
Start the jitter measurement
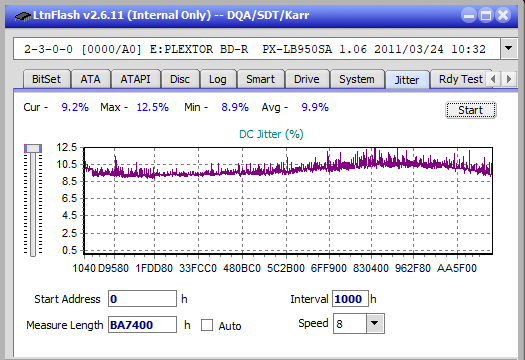click(470, 110)
